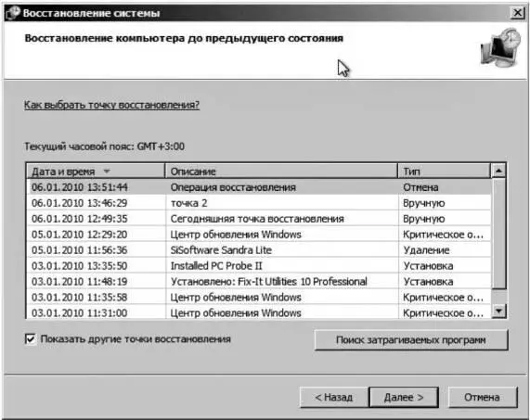Click the Описание column header
The height and width of the screenshot is (420, 530).
point(281,172)
